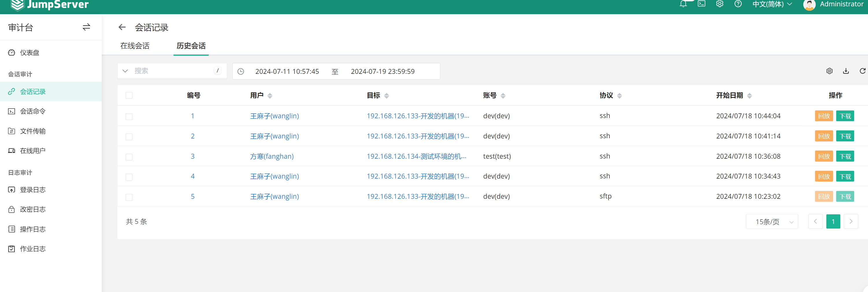Switch to the 在线会话 tab
868x292 pixels.
[135, 46]
